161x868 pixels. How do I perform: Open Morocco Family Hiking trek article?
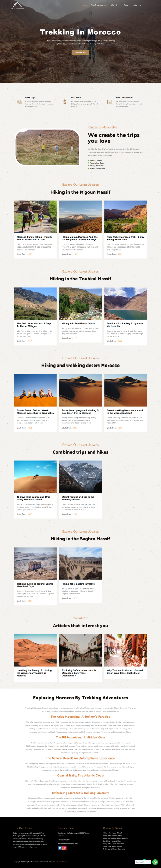(x=34, y=238)
